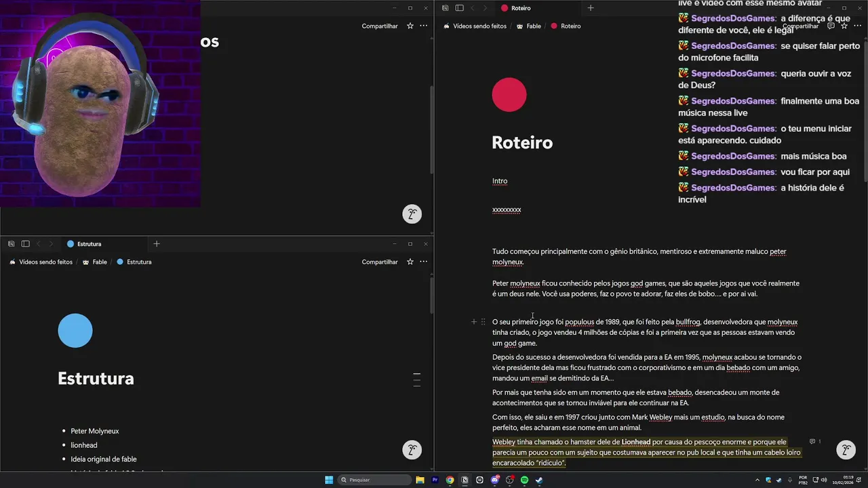Viewport: 868px width, 488px height.
Task: Open more options menu in Estrutura window
Action: pos(424,262)
